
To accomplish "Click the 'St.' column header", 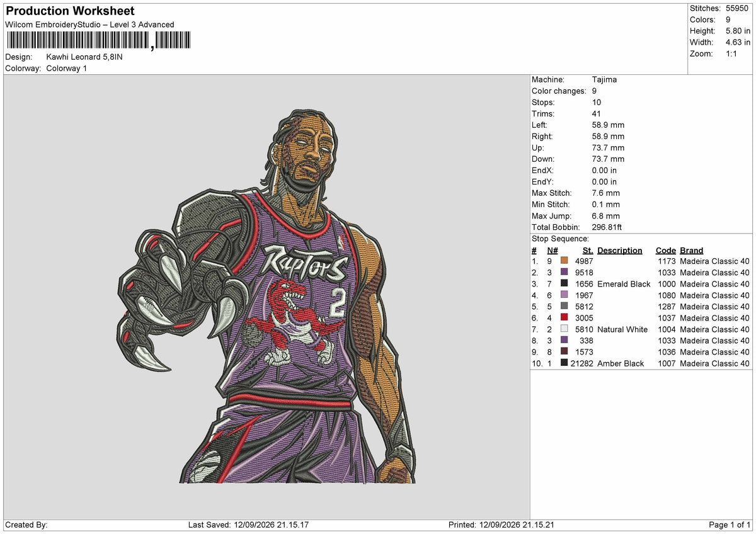I will click(588, 250).
